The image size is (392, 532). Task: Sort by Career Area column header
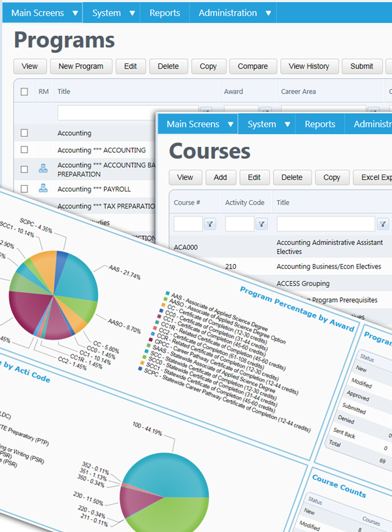tap(299, 91)
